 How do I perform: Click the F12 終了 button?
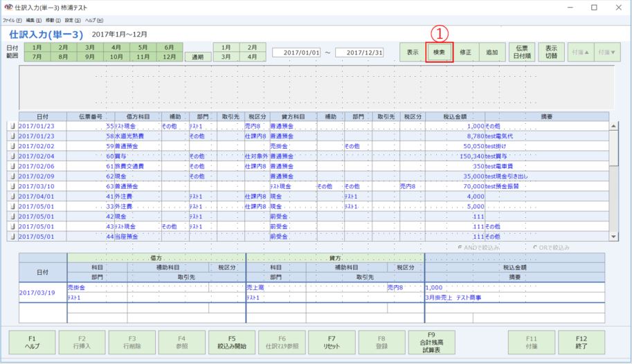click(x=581, y=343)
